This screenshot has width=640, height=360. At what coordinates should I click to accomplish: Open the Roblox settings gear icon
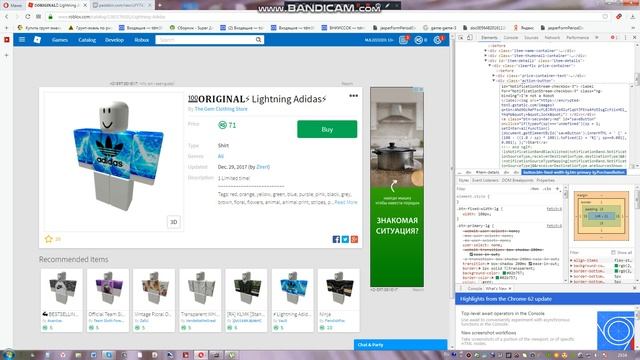[x=438, y=40]
